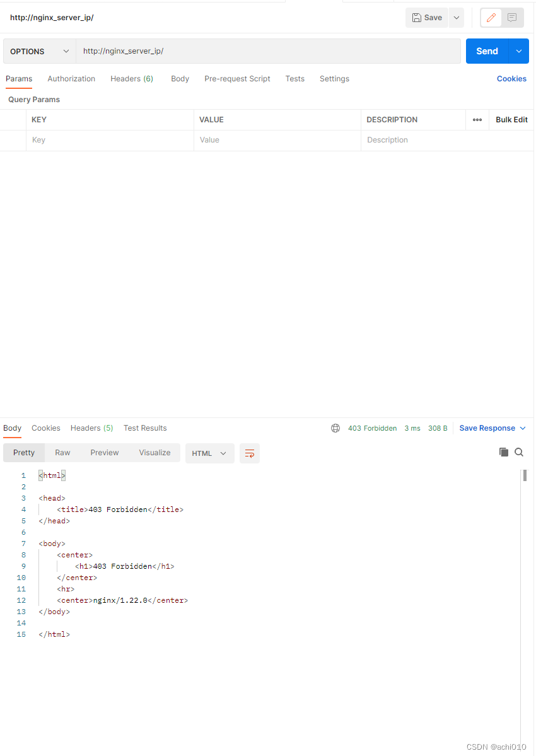
Task: Expand the Send button dropdown arrow
Action: click(x=518, y=51)
